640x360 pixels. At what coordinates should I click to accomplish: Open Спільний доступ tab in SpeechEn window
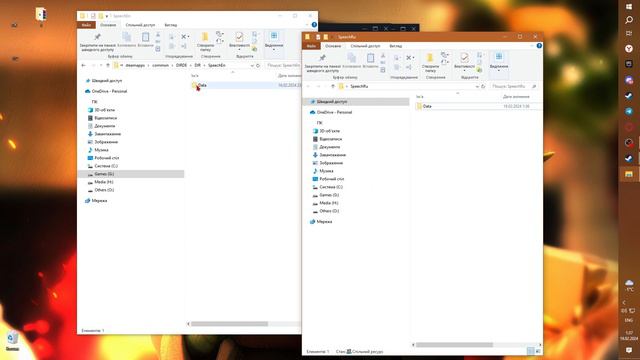pos(140,25)
